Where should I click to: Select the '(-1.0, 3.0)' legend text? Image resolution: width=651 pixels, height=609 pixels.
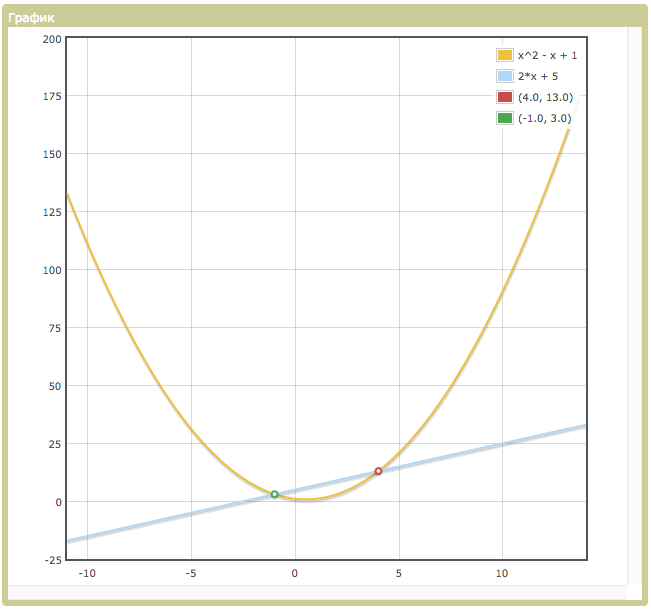tap(545, 118)
